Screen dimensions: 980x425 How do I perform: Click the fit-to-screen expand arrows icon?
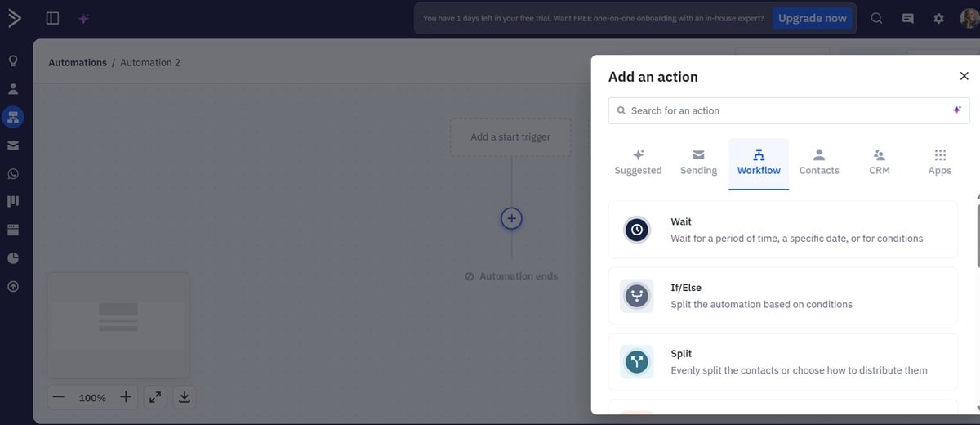154,397
